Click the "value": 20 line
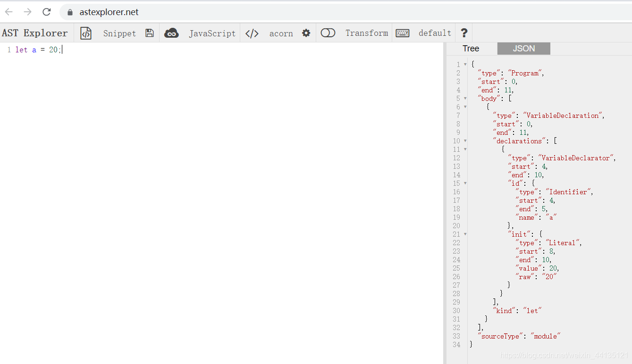This screenshot has height=364, width=632. 537,268
